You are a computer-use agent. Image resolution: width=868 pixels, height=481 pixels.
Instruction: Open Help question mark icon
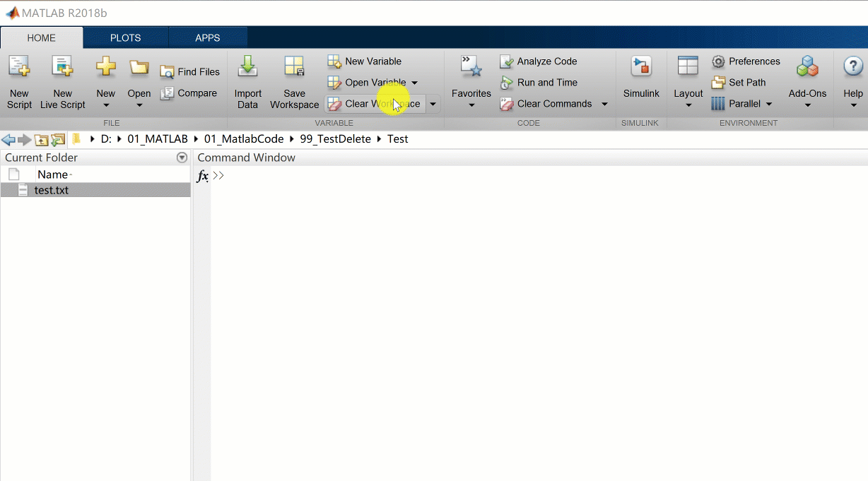click(853, 67)
